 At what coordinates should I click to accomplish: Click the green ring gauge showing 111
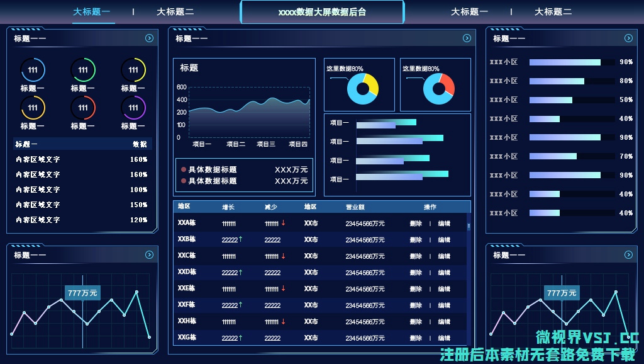(x=83, y=70)
